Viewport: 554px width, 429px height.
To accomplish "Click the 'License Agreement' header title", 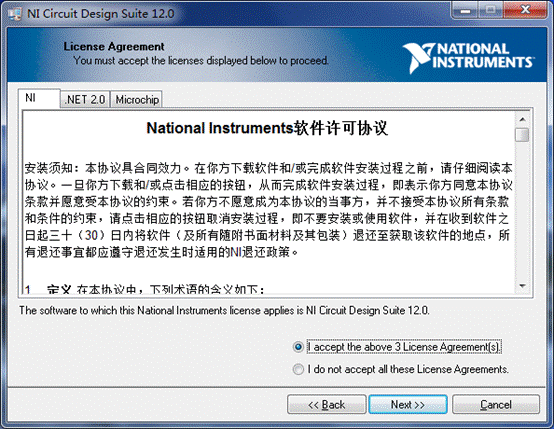I will click(x=114, y=46).
